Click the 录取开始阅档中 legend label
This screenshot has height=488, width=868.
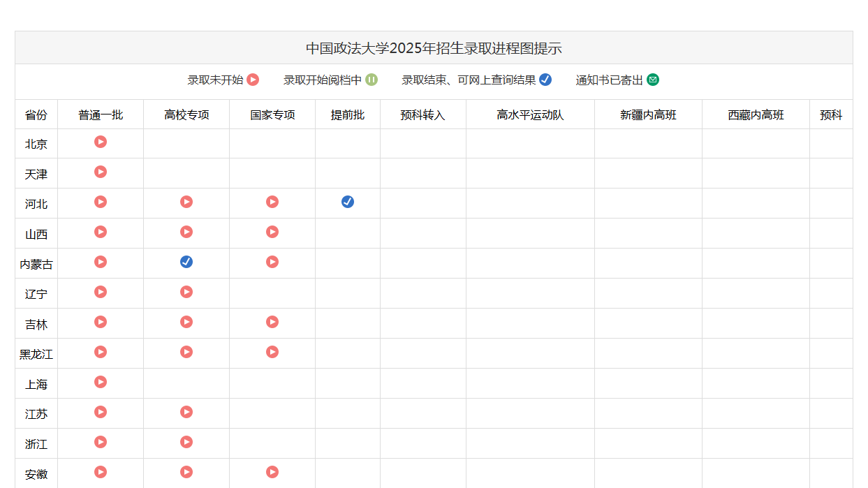click(323, 80)
